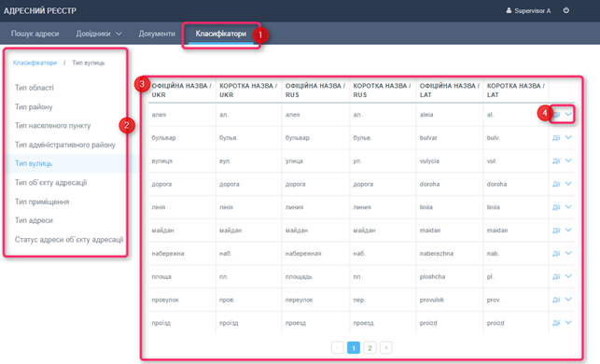Screen dimensions: 600x364
Task: Click ОФІЦІЙНА НАЗВА / LAT column header
Action: click(449, 91)
